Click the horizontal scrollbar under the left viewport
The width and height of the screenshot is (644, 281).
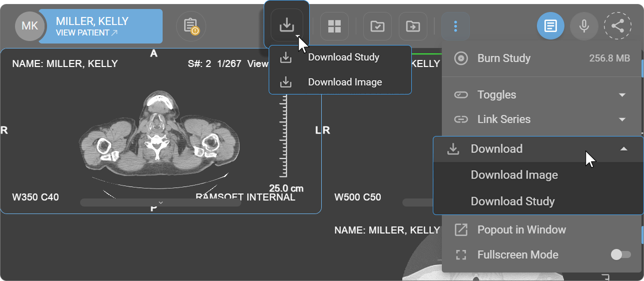coord(160,203)
